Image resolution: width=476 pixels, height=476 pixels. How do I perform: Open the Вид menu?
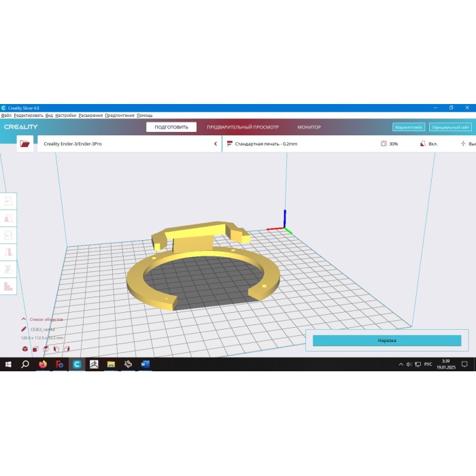click(x=49, y=116)
